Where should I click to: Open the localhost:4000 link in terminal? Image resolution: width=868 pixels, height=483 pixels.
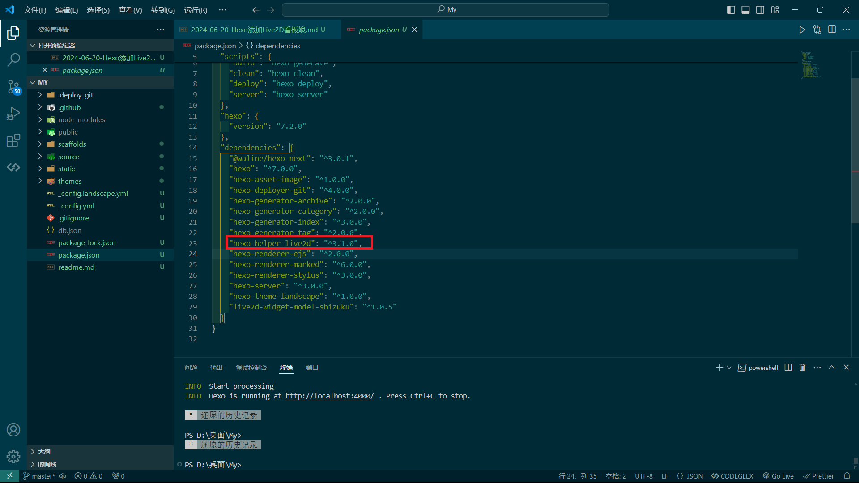tap(329, 396)
